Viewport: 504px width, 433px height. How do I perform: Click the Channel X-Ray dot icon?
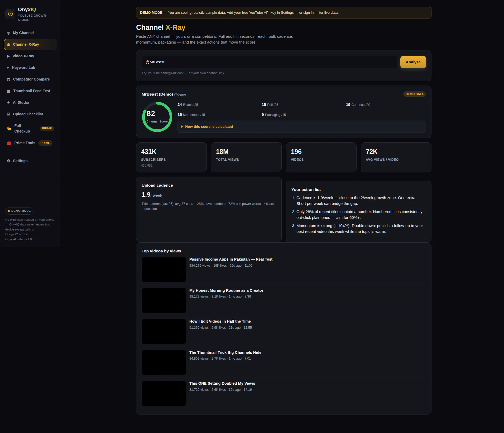point(8,45)
